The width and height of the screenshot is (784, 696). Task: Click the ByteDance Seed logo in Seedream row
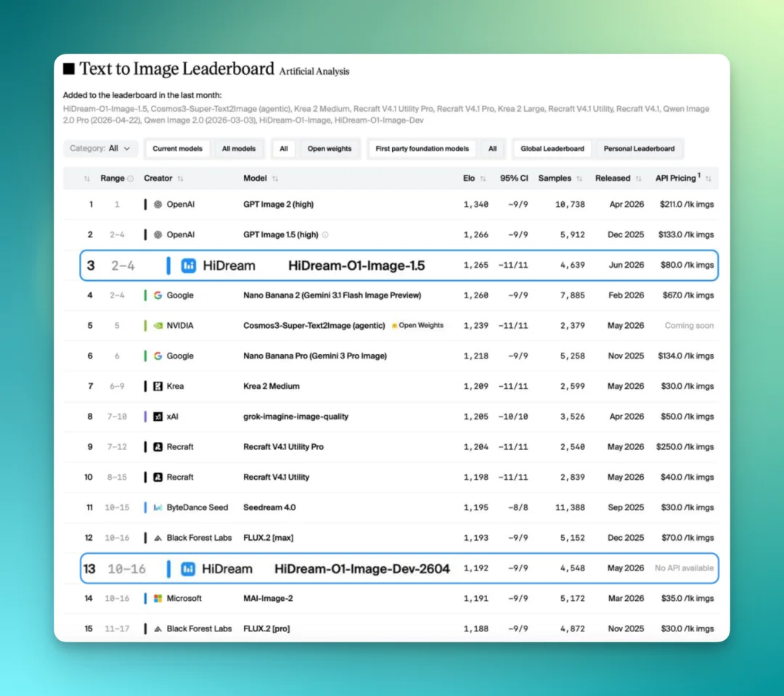158,507
